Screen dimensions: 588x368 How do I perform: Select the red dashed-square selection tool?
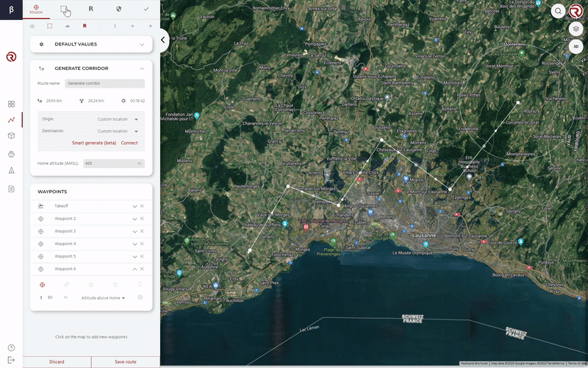pos(49,26)
